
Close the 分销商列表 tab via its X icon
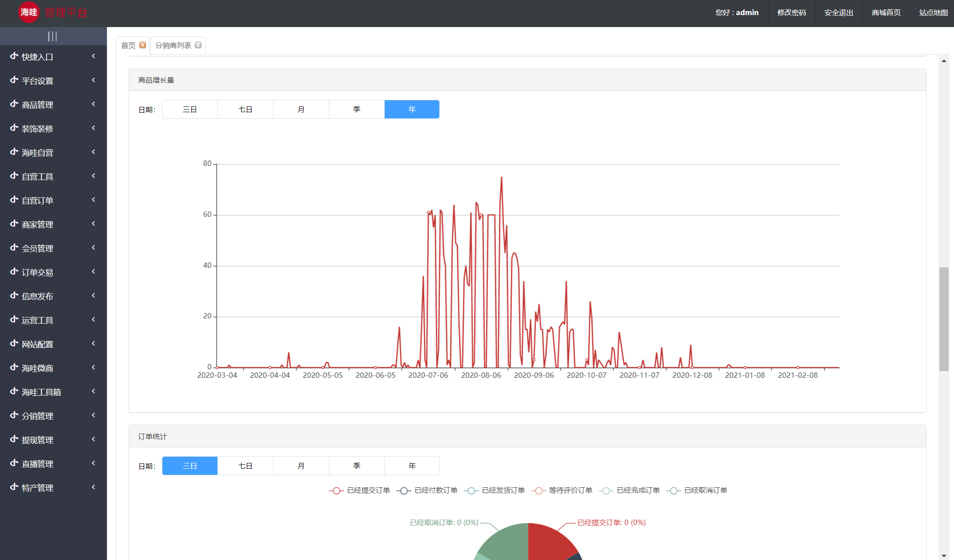pos(198,45)
